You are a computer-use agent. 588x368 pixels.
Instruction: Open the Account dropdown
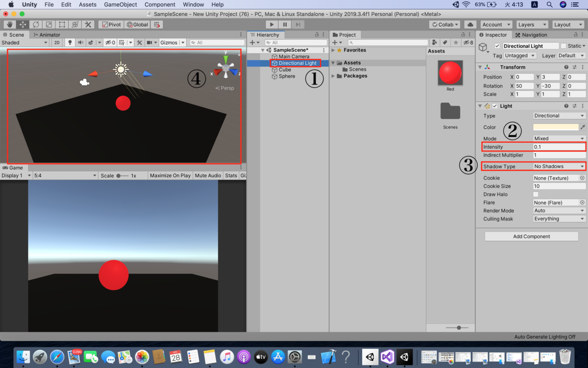pyautogui.click(x=495, y=25)
